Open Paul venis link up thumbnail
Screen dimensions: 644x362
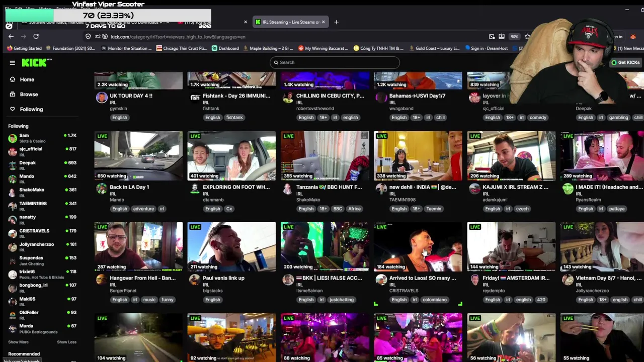point(231,246)
